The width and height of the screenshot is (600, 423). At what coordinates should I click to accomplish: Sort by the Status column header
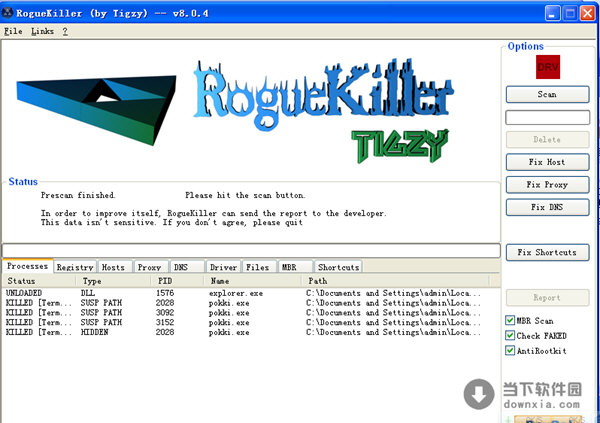39,281
